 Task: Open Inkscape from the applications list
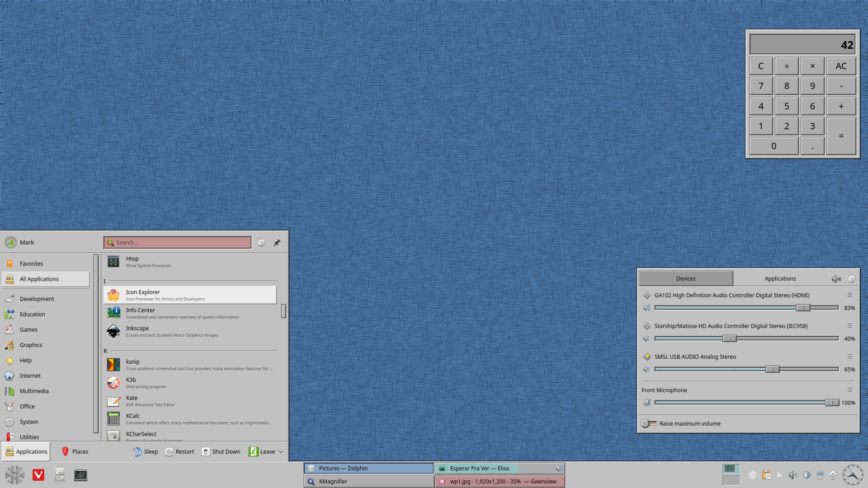(190, 331)
